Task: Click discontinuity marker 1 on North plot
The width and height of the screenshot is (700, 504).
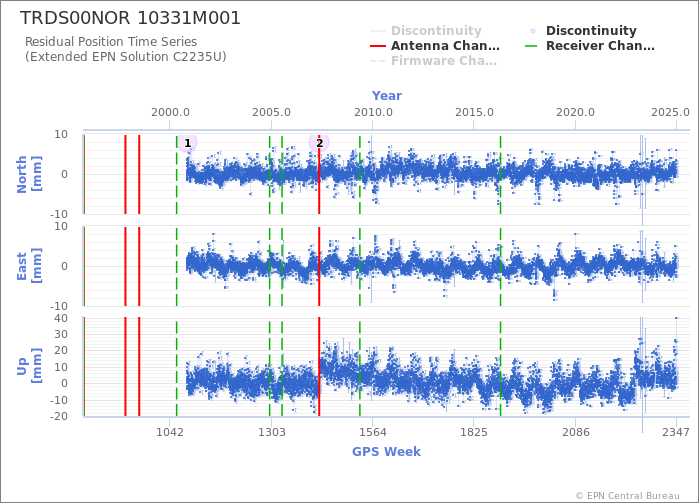Action: (x=188, y=143)
